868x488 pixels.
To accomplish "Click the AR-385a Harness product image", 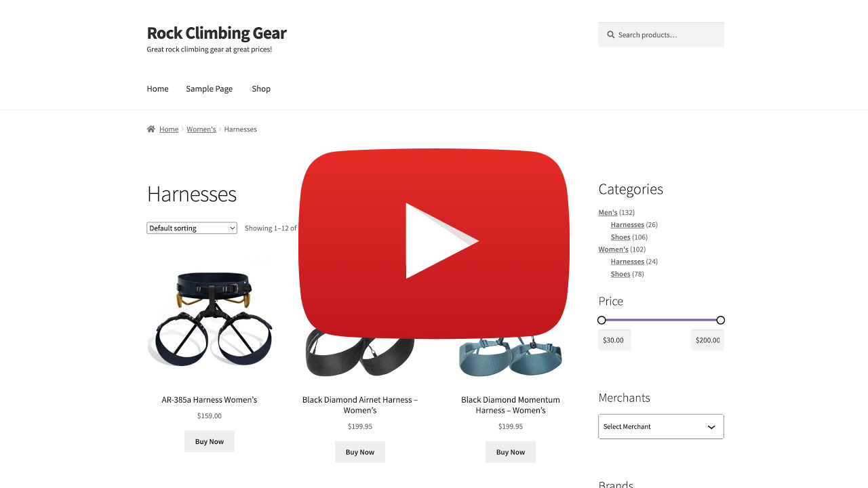I will (210, 319).
